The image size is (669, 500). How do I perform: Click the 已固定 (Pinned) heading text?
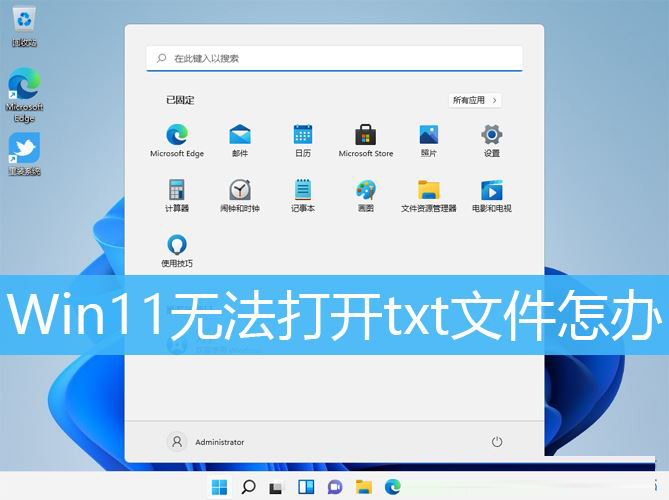point(180,100)
